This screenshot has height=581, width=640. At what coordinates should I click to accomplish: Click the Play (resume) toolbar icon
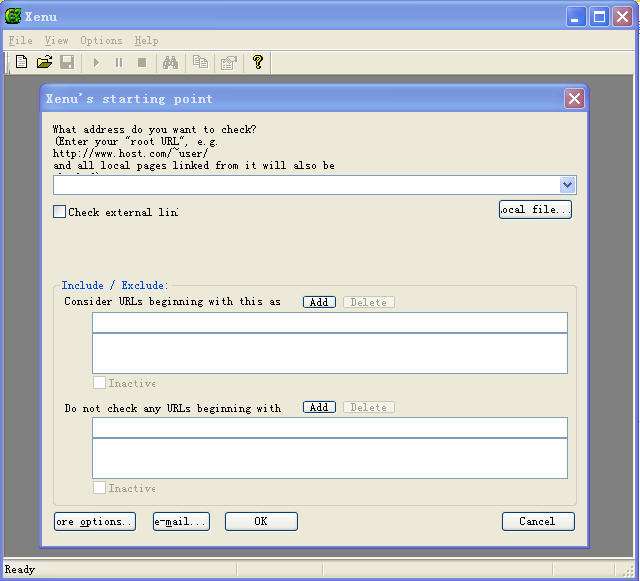pyautogui.click(x=96, y=63)
